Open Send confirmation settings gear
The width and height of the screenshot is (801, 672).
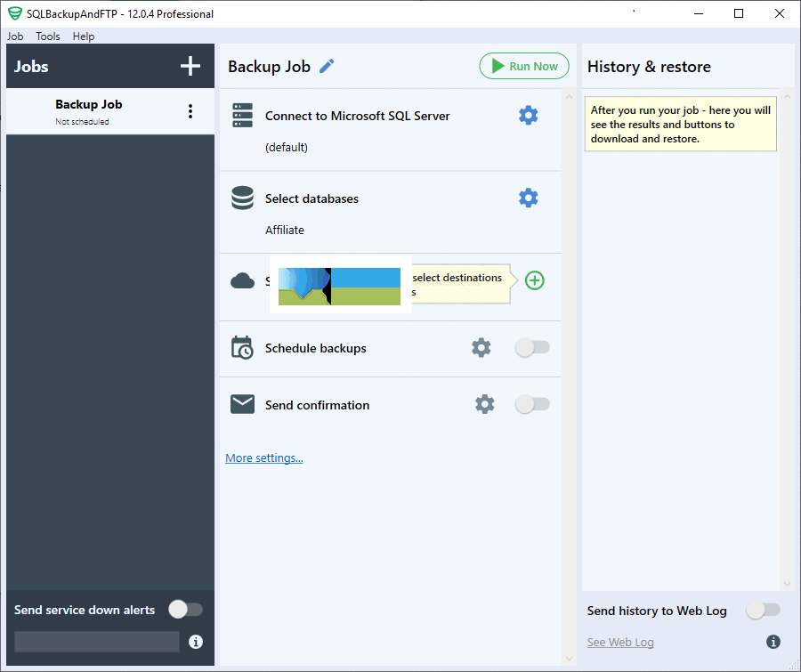[x=484, y=404]
